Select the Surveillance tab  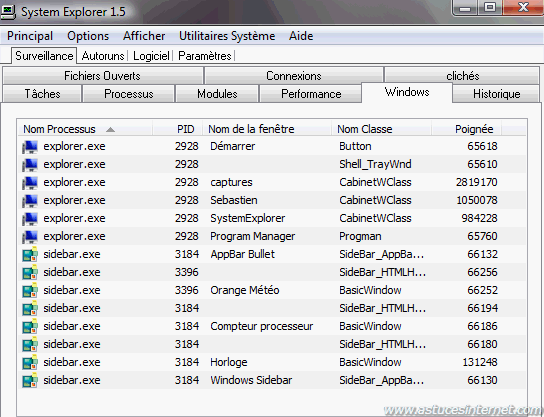tap(44, 56)
